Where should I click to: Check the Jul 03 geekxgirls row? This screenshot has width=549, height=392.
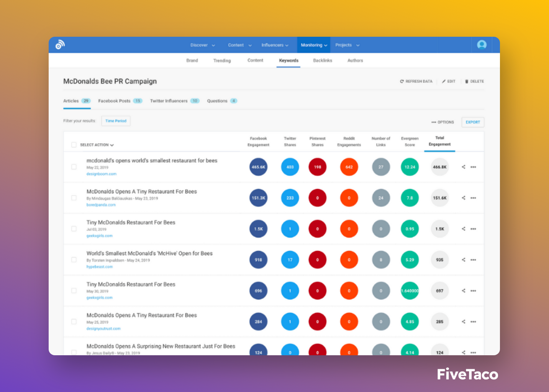(74, 229)
